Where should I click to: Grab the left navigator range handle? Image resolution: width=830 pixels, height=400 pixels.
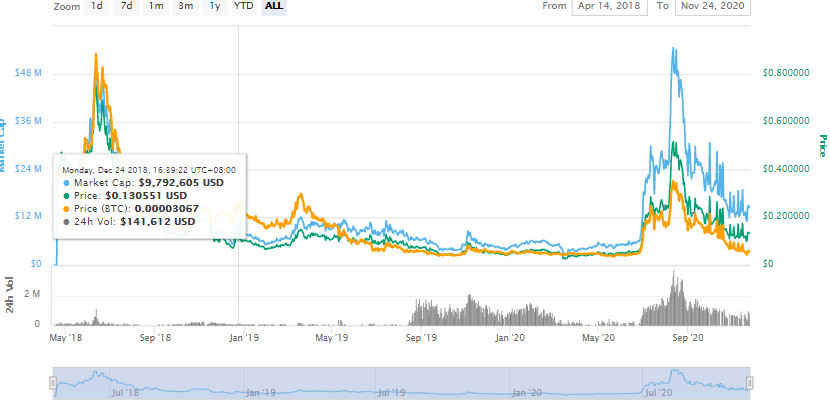click(x=53, y=383)
